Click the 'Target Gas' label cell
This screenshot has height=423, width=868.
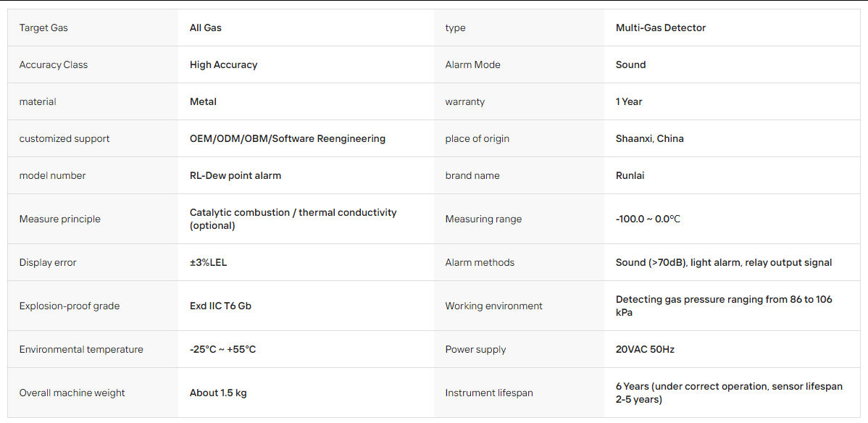pos(93,28)
